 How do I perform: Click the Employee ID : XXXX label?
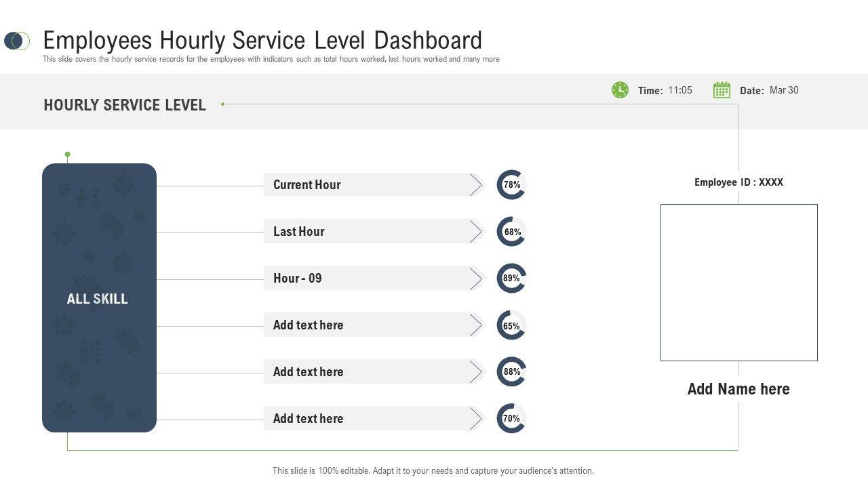pyautogui.click(x=738, y=182)
